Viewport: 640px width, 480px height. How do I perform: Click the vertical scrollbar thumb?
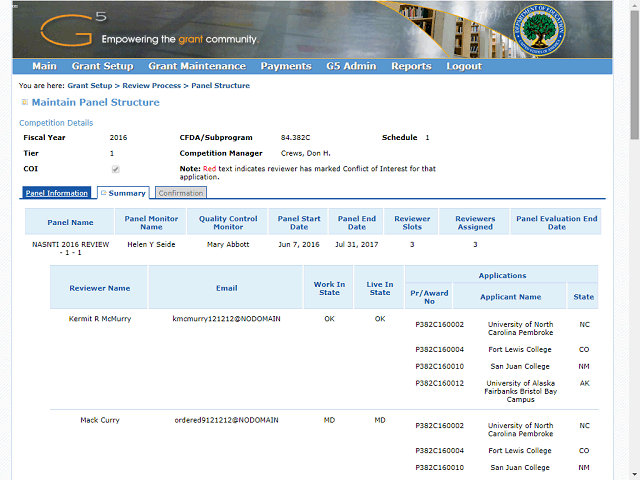[x=635, y=76]
